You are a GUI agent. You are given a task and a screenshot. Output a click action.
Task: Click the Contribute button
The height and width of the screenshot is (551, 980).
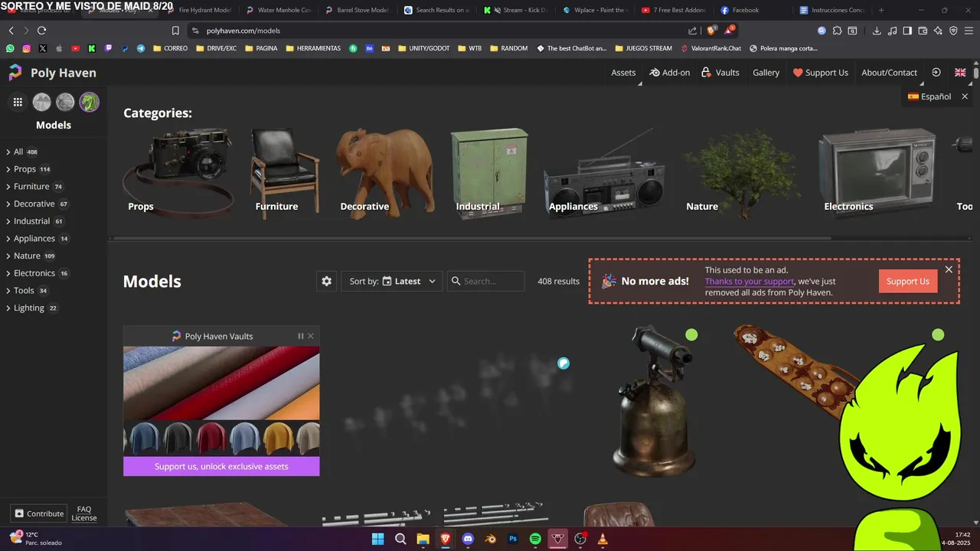(x=38, y=514)
